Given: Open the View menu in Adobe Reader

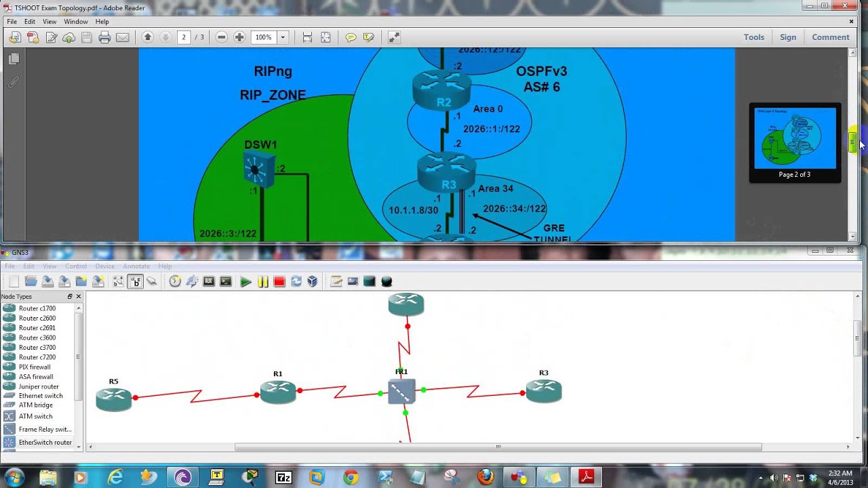Looking at the screenshot, I should point(50,22).
